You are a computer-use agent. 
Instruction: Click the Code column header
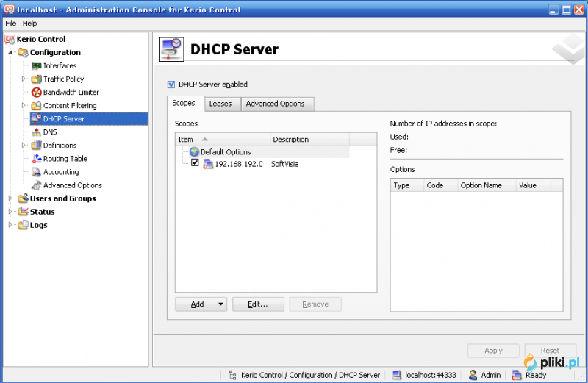(x=440, y=185)
